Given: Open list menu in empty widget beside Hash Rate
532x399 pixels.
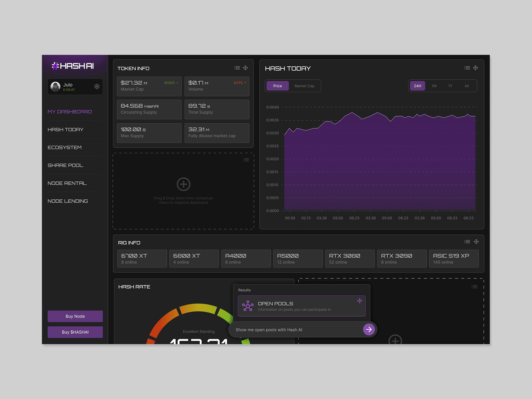Looking at the screenshot, I should tap(474, 287).
